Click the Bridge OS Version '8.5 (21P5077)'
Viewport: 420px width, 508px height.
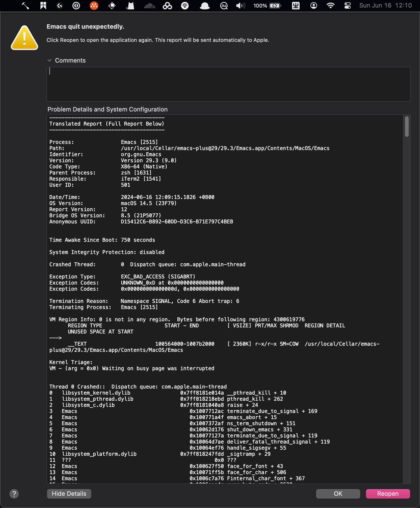tap(141, 215)
